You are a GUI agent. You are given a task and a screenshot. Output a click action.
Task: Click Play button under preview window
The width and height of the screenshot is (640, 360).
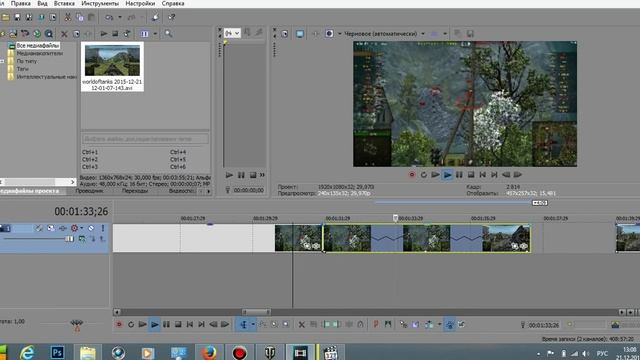pos(447,175)
